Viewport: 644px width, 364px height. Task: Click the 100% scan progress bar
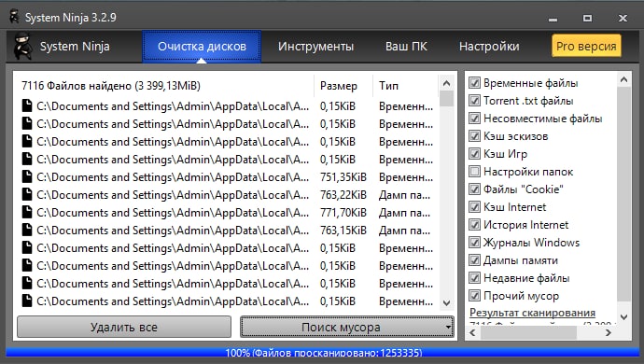point(323,352)
